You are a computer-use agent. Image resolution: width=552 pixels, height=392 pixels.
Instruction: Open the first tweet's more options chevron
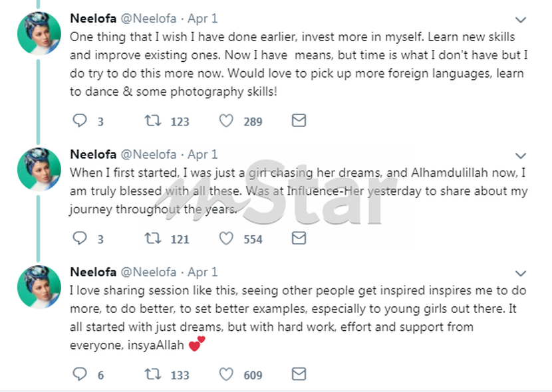521,21
